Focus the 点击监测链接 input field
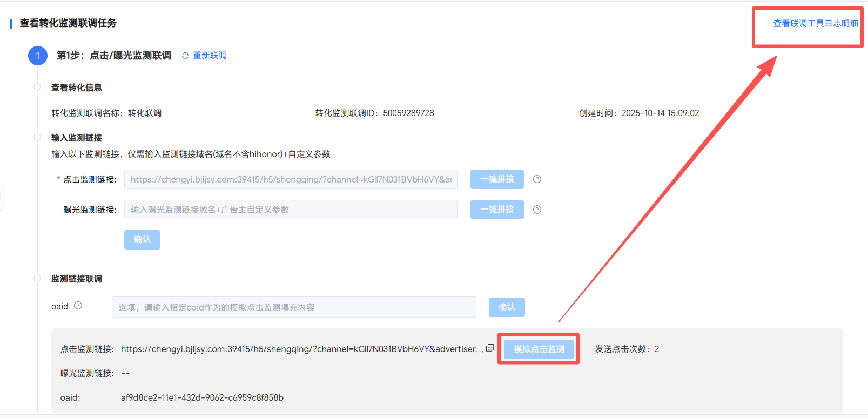This screenshot has width=868, height=418. coord(291,179)
